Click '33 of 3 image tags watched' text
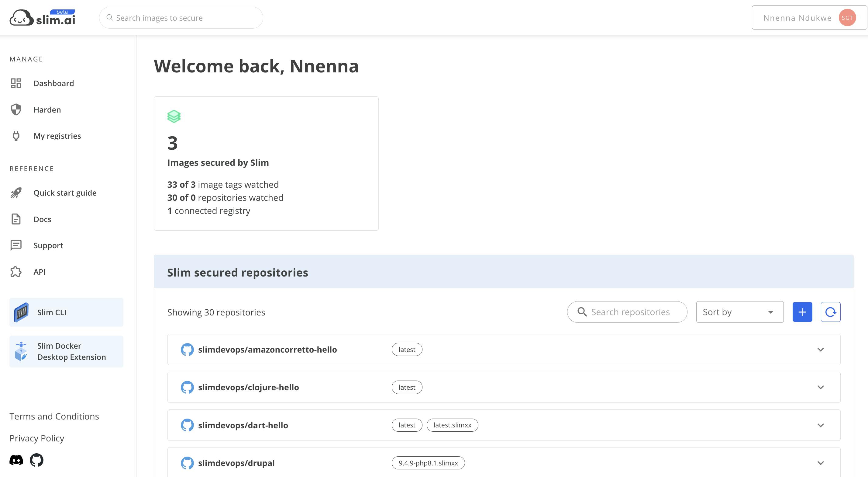 (223, 185)
